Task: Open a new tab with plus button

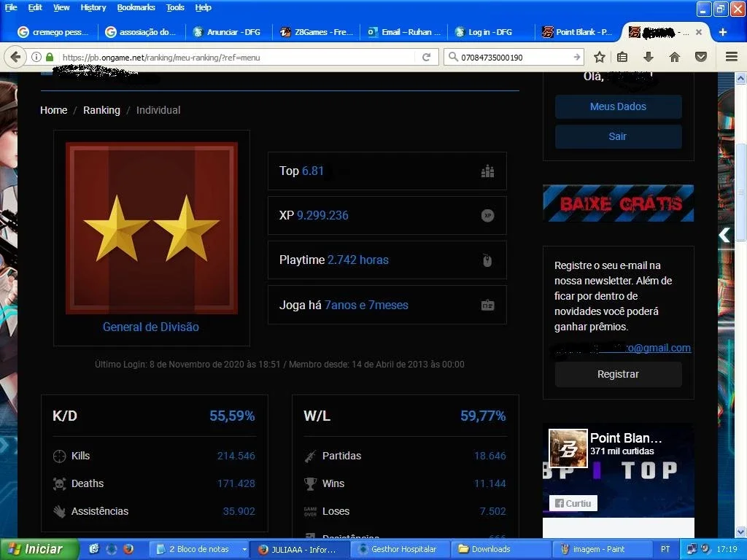Action: [723, 32]
